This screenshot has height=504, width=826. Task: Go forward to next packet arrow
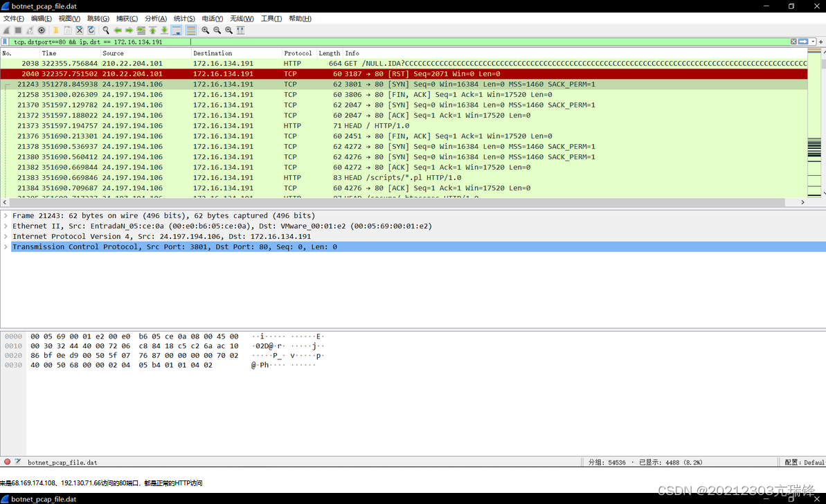point(129,30)
